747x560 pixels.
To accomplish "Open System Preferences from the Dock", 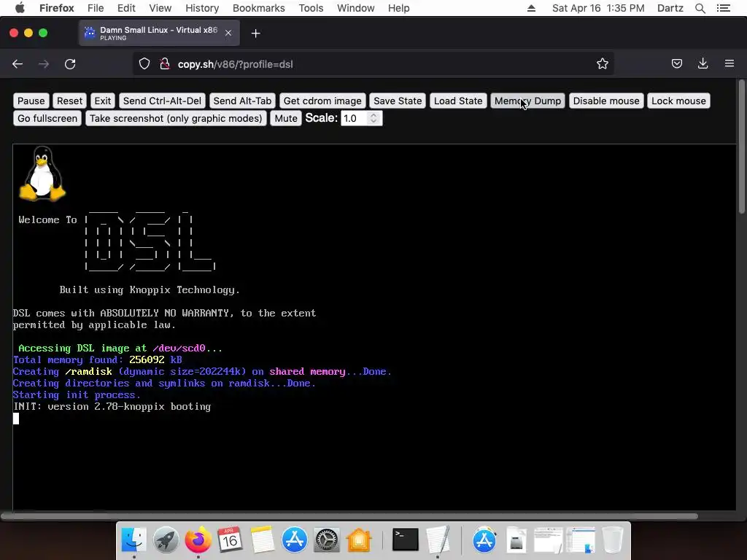I will 326,540.
